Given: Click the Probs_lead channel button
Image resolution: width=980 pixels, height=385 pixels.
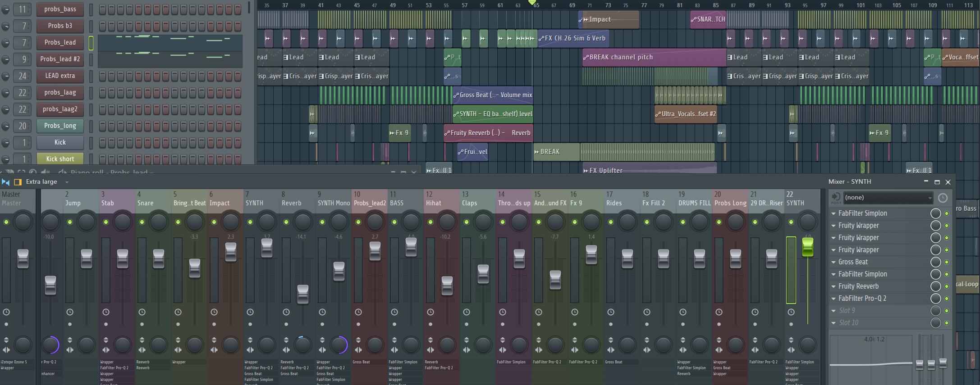Looking at the screenshot, I should pyautogui.click(x=60, y=42).
